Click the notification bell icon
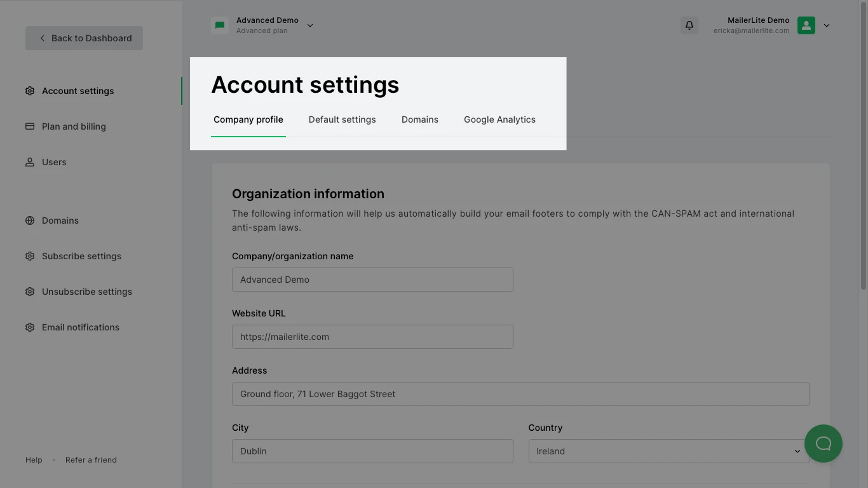Viewport: 868px width, 488px height. [x=689, y=25]
